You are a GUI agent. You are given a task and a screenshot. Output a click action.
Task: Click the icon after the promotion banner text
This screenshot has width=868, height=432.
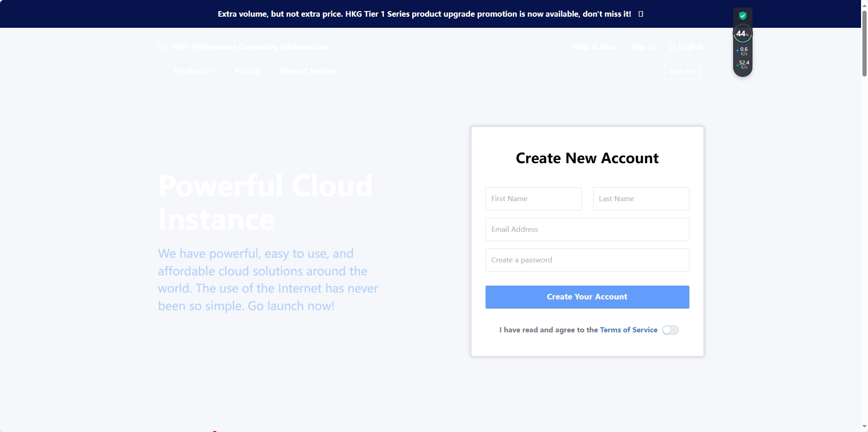point(641,14)
